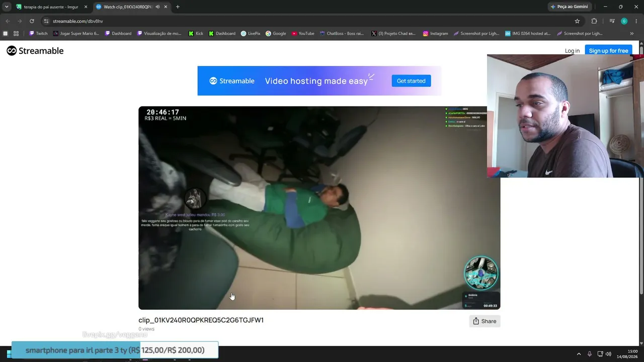Open the ChatBoss bookmark
Screen dimensions: 644x362
tap(342, 34)
